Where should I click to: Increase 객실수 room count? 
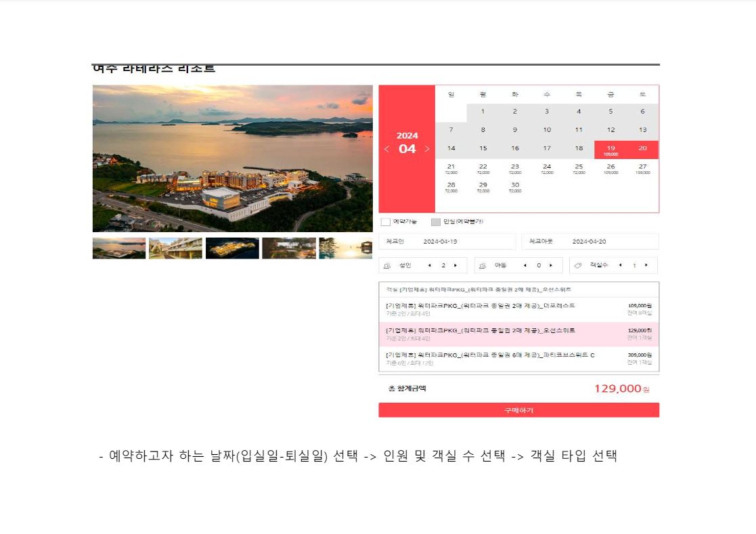click(x=646, y=265)
